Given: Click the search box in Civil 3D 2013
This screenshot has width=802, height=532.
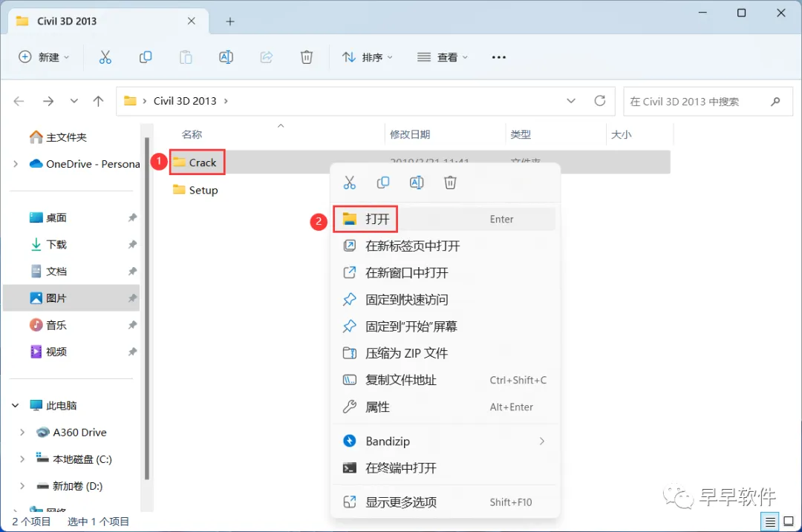Looking at the screenshot, I should (708, 101).
